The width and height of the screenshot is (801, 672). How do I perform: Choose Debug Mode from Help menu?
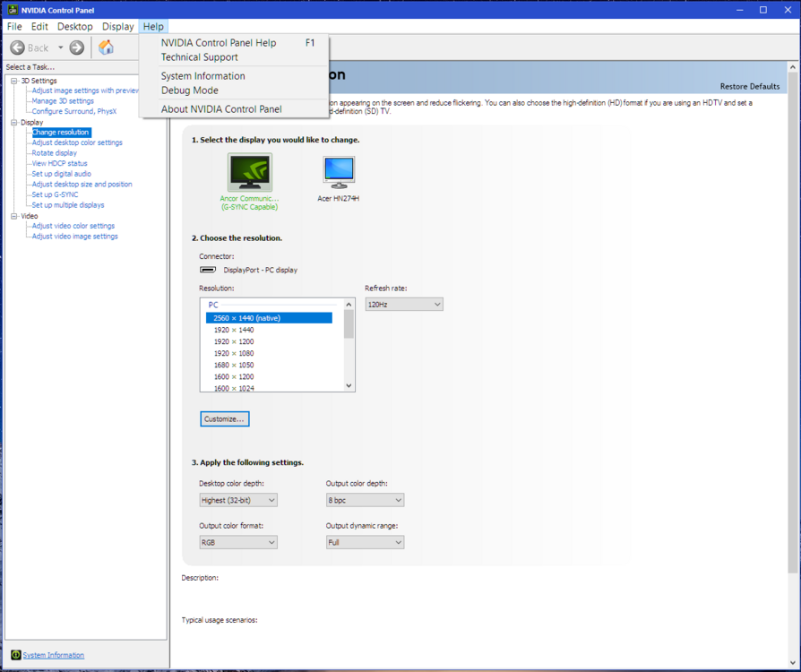pyautogui.click(x=235, y=90)
